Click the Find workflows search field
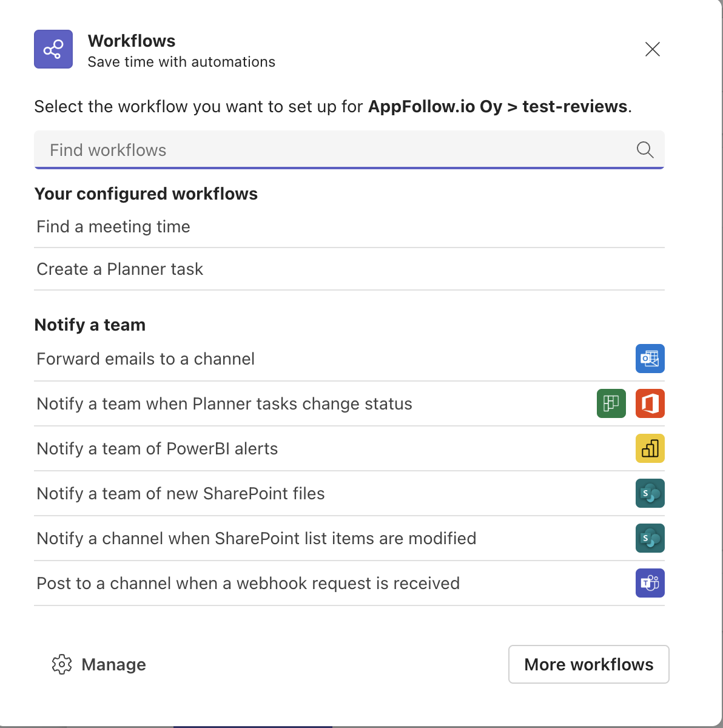 [349, 150]
